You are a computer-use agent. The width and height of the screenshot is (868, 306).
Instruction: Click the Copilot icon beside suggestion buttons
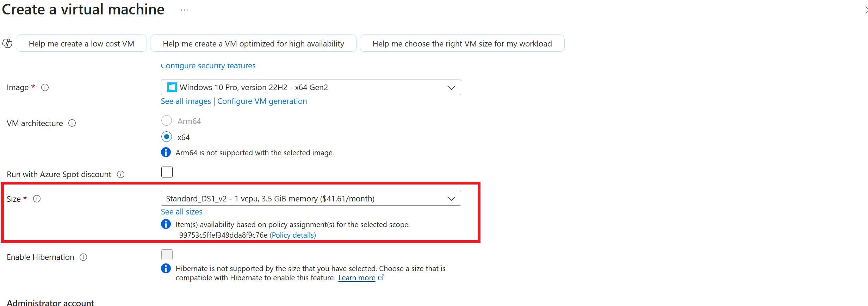pos(7,43)
